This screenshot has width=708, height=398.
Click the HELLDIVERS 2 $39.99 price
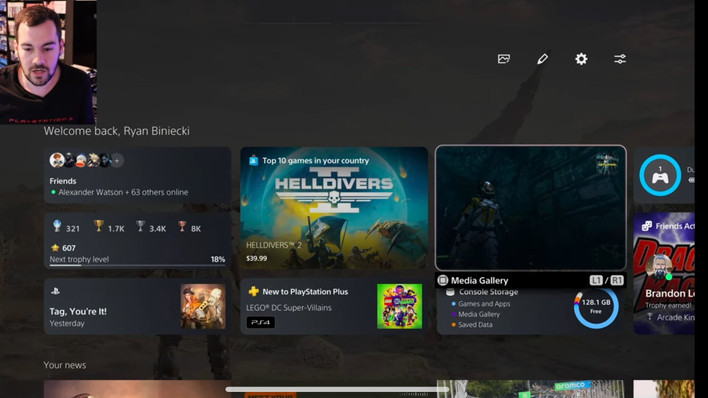click(x=256, y=258)
